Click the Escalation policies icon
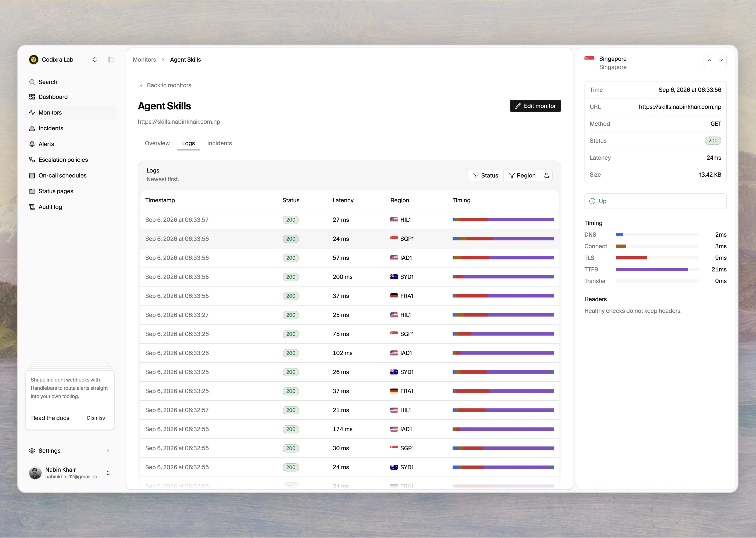This screenshot has width=756, height=538. [32, 160]
